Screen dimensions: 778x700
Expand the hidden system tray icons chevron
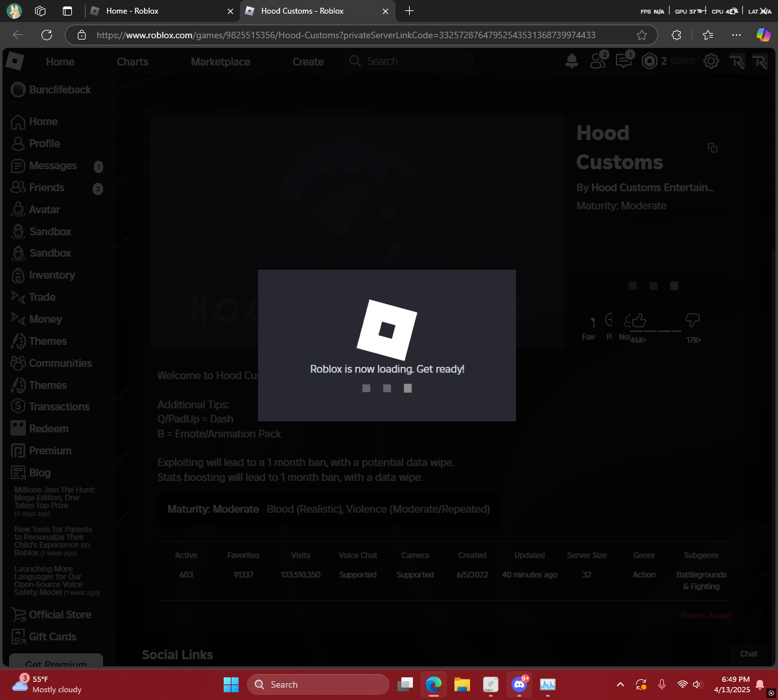pos(620,684)
